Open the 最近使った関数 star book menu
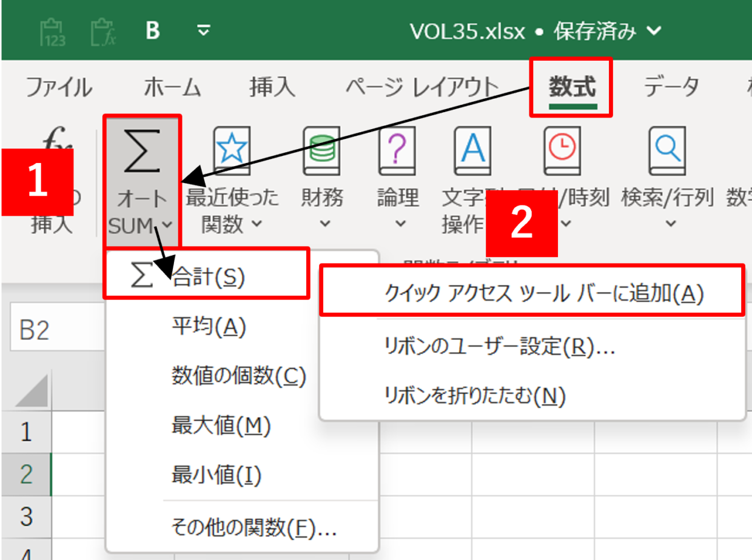Screen dimensions: 752x560 (232, 181)
